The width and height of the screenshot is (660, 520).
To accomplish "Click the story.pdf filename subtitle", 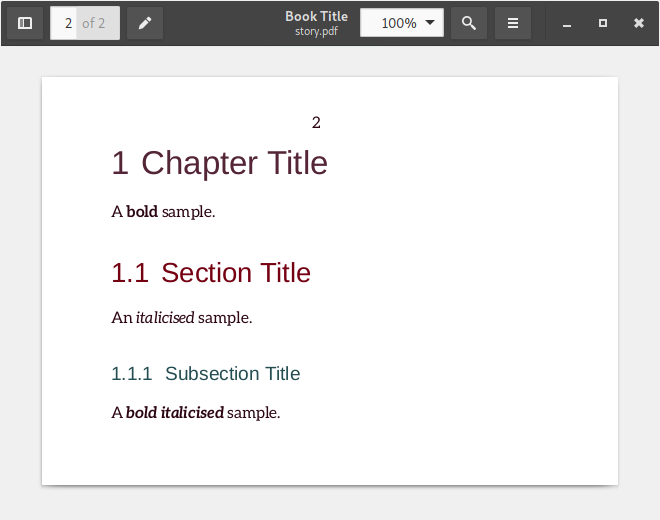I will click(x=316, y=31).
